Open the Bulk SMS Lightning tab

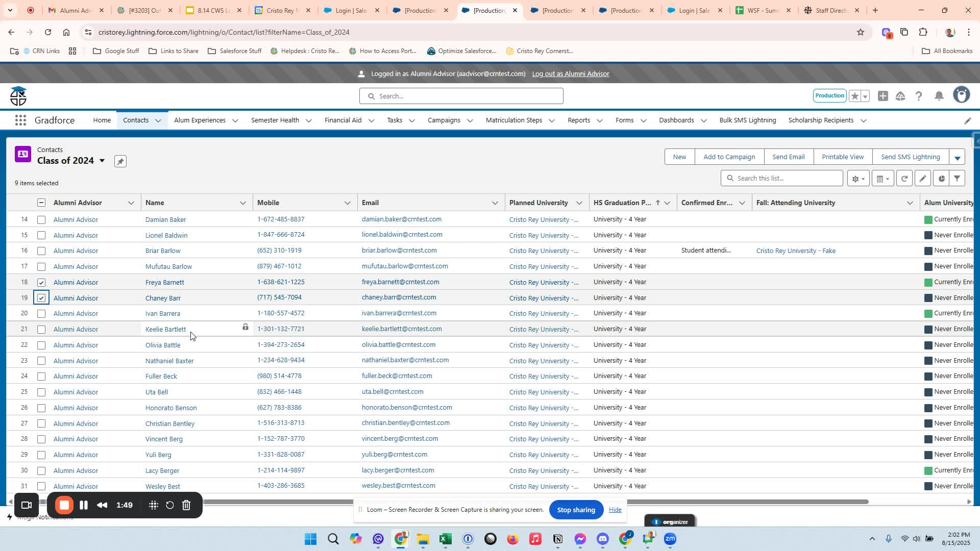(748, 120)
